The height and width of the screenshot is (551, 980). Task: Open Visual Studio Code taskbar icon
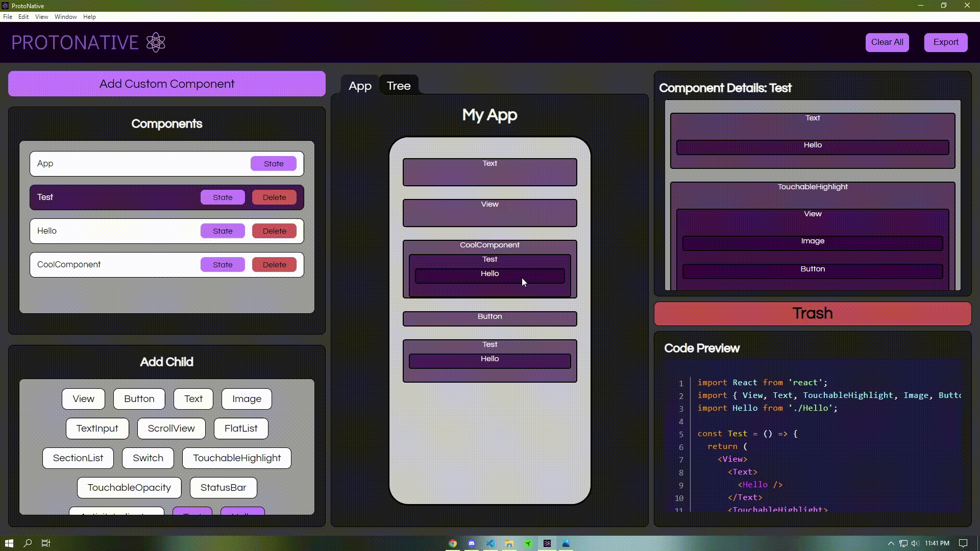tap(490, 543)
